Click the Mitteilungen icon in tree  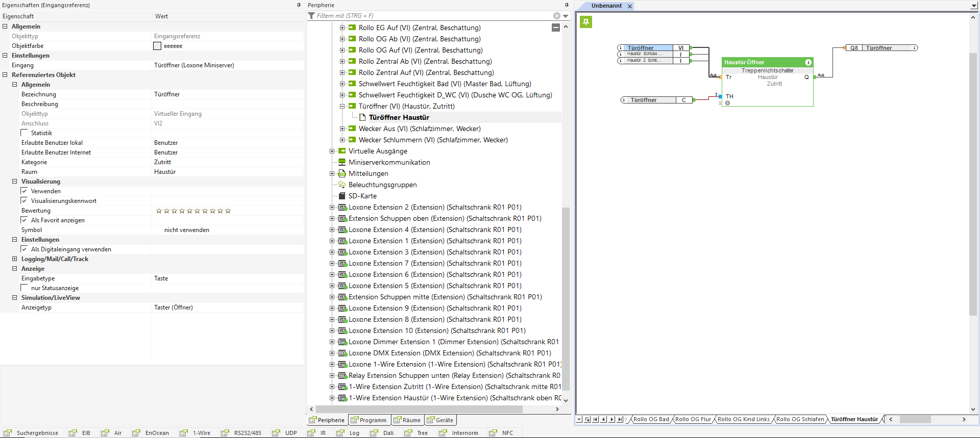pos(342,174)
